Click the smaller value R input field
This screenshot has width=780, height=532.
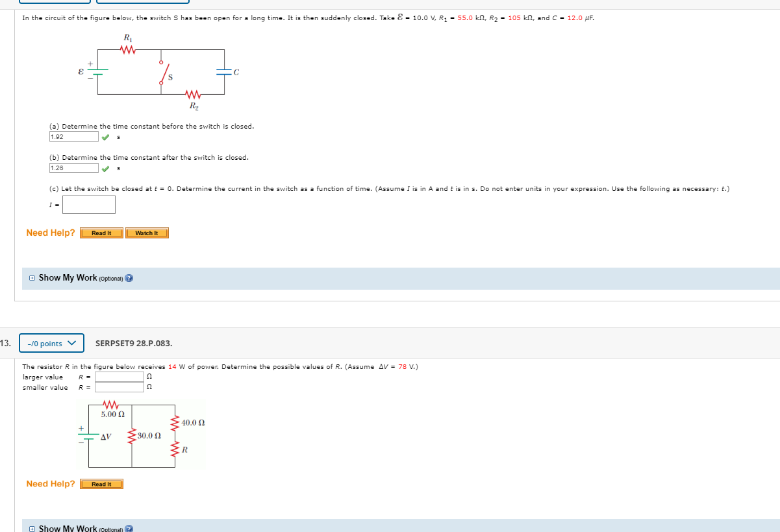point(119,387)
